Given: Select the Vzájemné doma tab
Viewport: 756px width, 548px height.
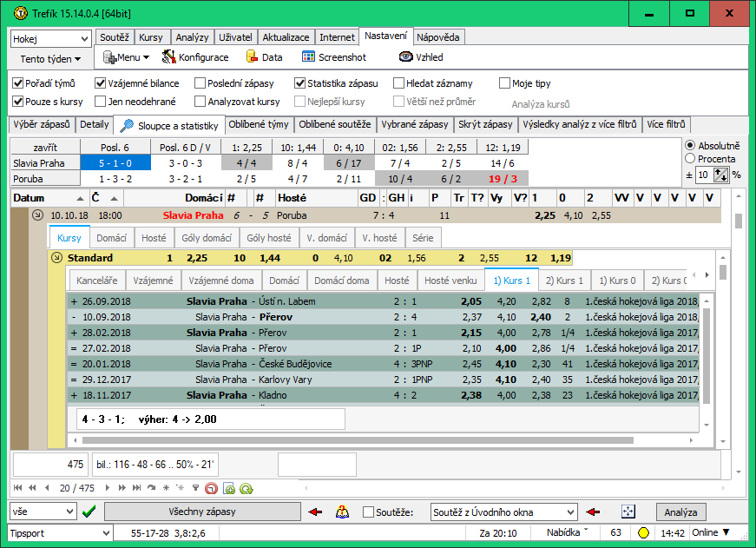Looking at the screenshot, I should 220,281.
